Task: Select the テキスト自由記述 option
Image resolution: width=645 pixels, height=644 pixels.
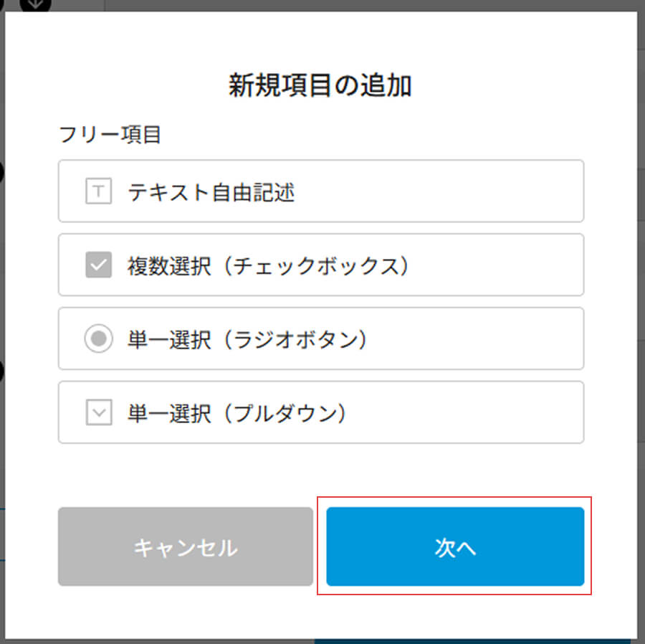Action: pos(320,191)
